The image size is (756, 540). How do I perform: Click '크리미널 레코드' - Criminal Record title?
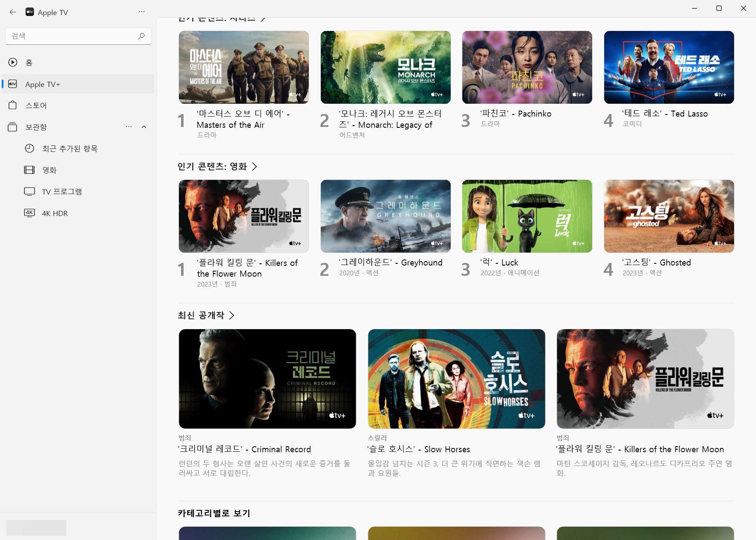tap(245, 449)
